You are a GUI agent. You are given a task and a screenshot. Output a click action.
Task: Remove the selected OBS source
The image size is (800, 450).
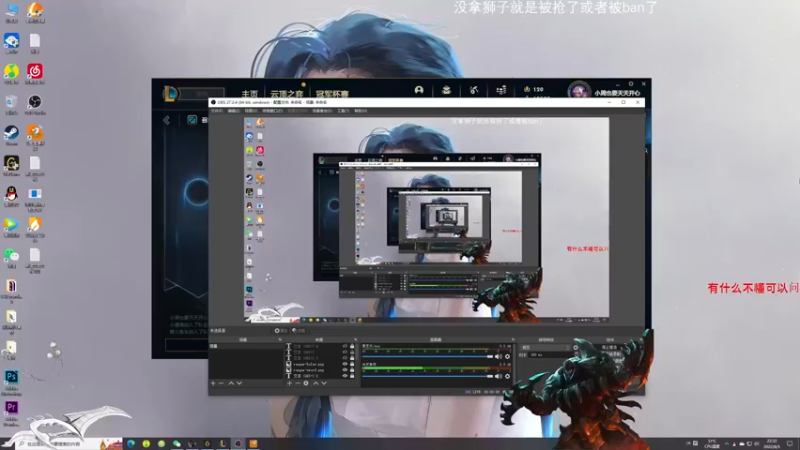coord(297,383)
